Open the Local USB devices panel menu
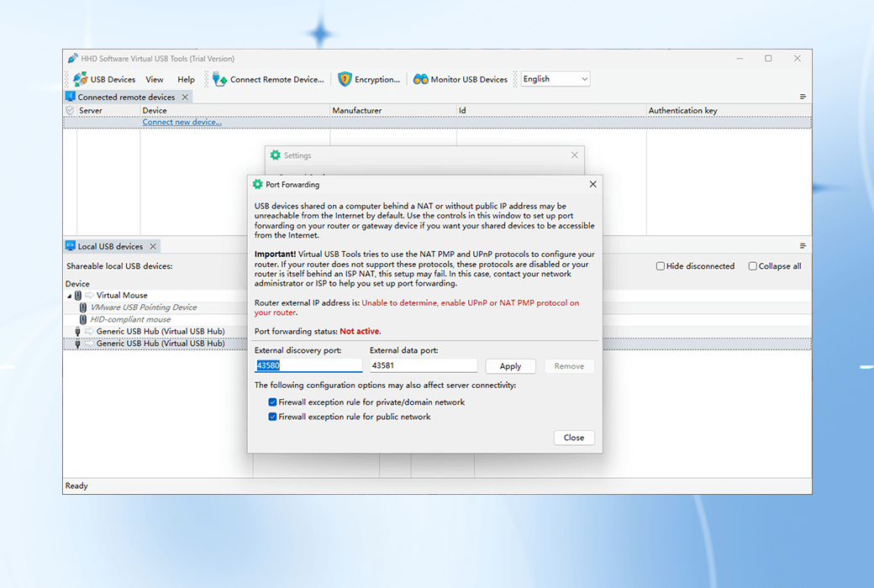Viewport: 874px width, 588px height. [x=803, y=244]
